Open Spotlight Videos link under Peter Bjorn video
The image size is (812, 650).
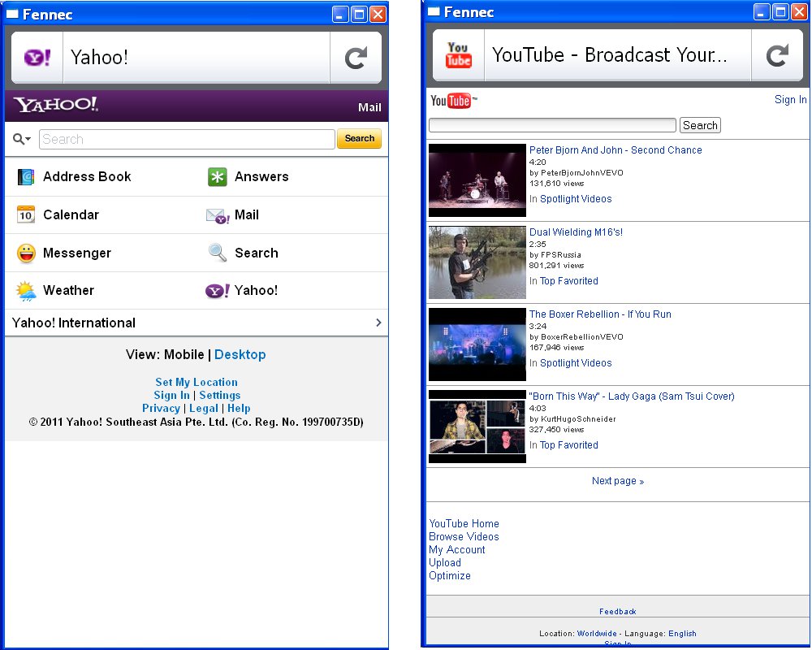point(576,198)
